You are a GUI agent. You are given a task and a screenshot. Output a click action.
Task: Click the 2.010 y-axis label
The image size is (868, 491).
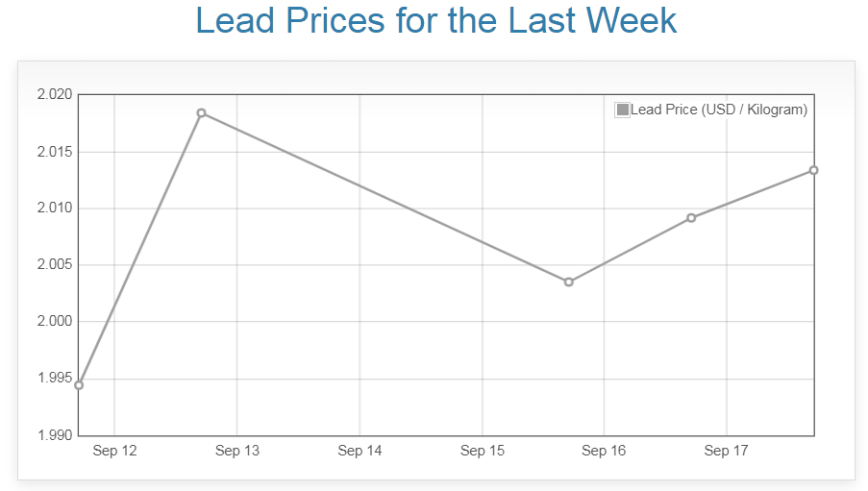tap(55, 209)
